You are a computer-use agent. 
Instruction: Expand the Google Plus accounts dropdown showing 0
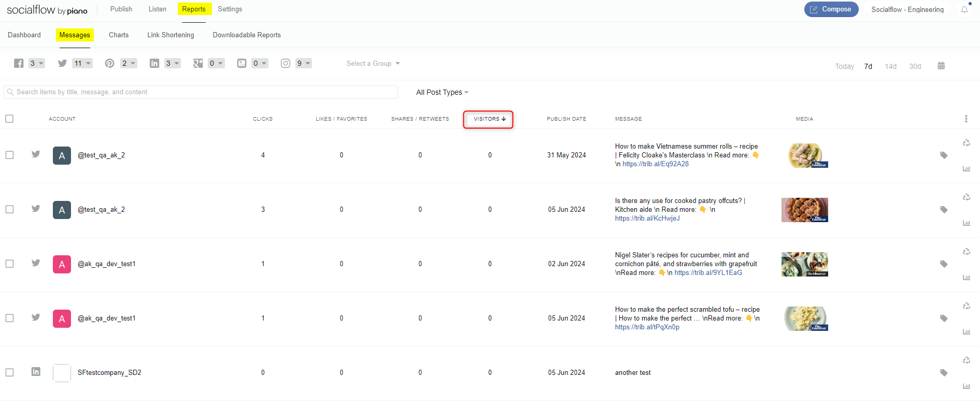click(216, 63)
